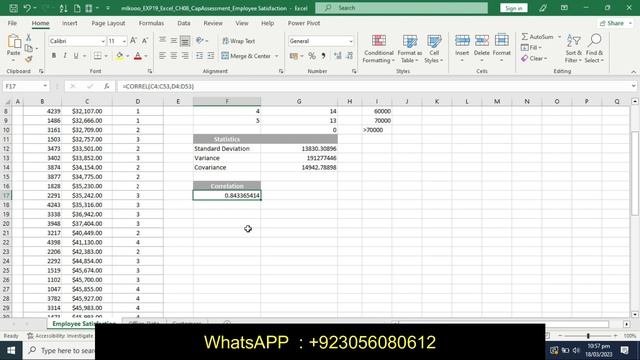
Task: Click the Search box in title bar
Action: (402, 8)
